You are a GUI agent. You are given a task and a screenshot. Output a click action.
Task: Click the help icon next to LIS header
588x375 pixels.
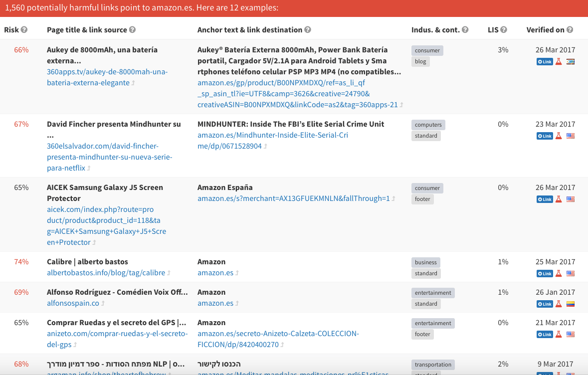(x=504, y=30)
